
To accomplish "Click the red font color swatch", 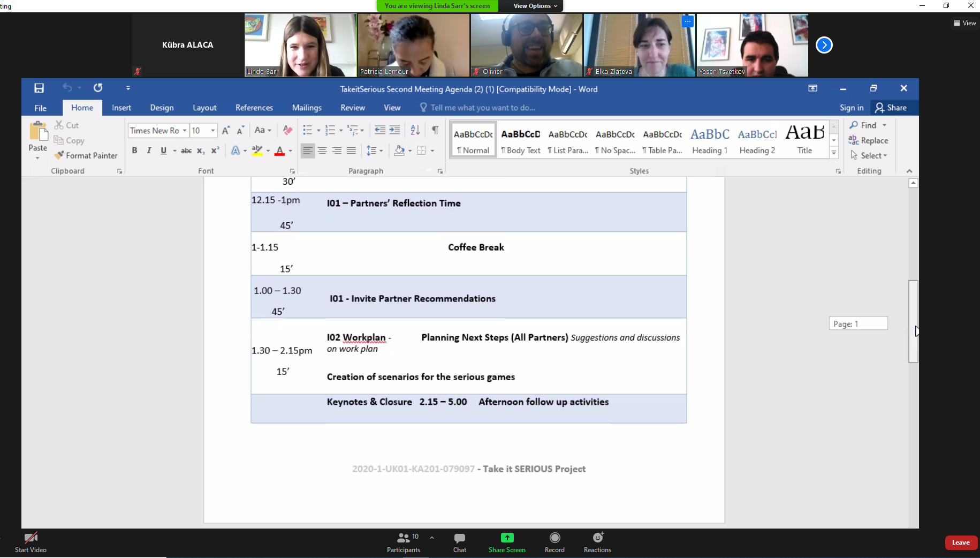I will [x=279, y=152].
